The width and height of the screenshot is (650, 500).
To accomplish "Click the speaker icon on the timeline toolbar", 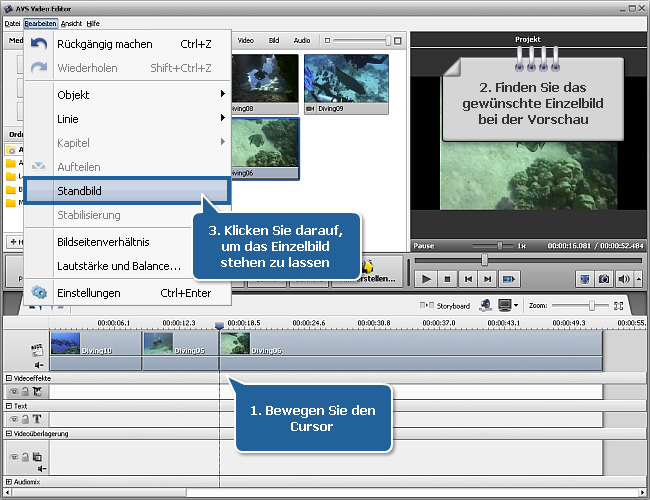I will pyautogui.click(x=485, y=305).
